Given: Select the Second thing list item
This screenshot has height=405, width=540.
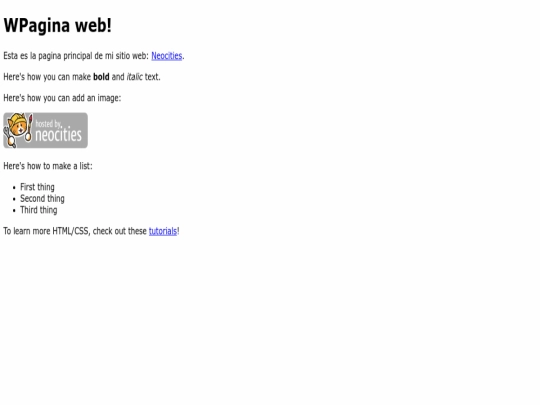Looking at the screenshot, I should (42, 199).
